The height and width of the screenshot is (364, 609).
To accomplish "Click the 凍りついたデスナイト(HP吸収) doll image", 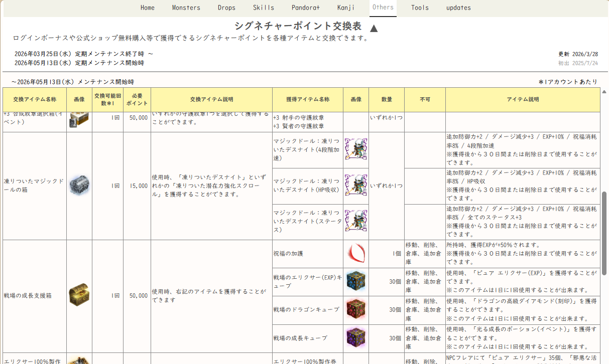I will point(356,186).
